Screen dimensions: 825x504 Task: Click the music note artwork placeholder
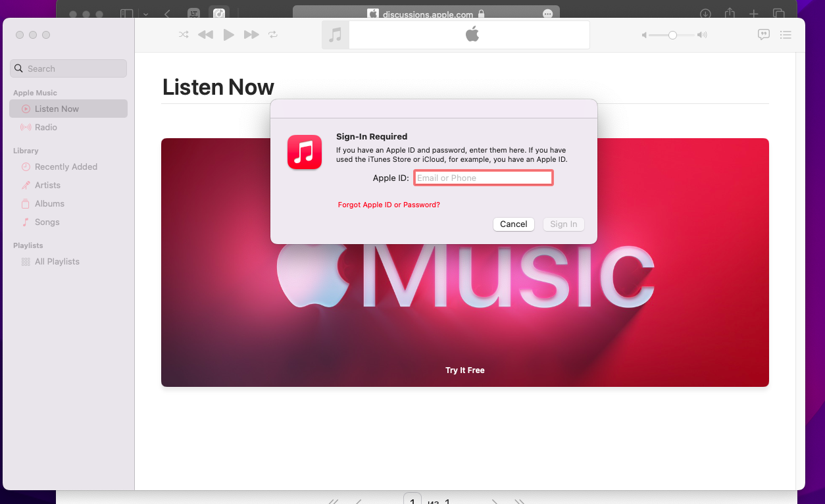(x=336, y=35)
